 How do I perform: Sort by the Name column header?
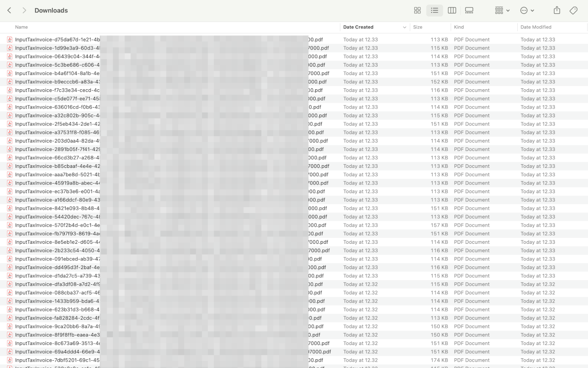(22, 27)
